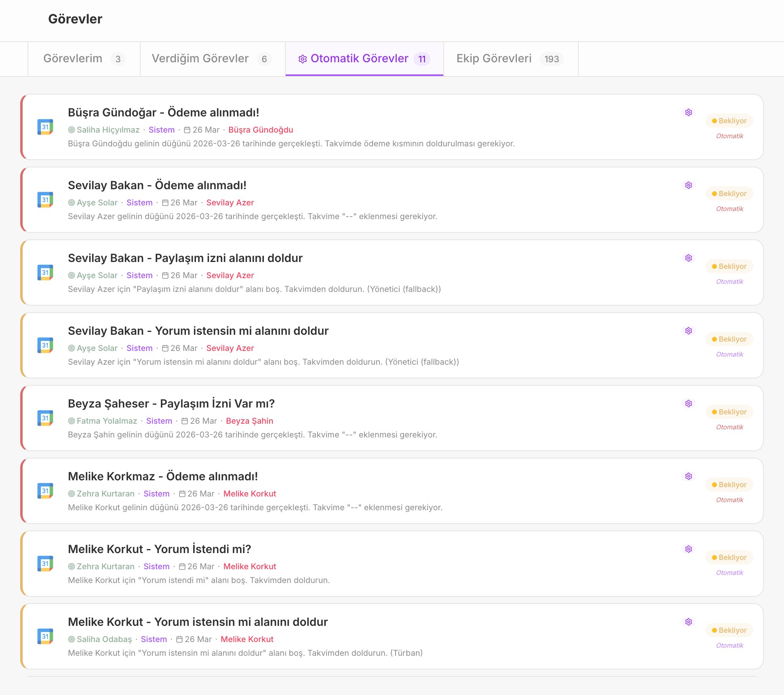Viewport: 784px width, 695px height.
Task: Click gear icon on Melike Korkut Yorum istensin task
Action: (x=689, y=622)
